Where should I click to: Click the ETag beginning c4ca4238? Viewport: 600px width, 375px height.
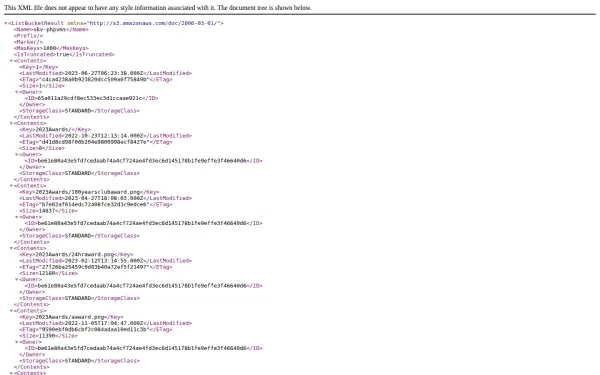(94, 80)
